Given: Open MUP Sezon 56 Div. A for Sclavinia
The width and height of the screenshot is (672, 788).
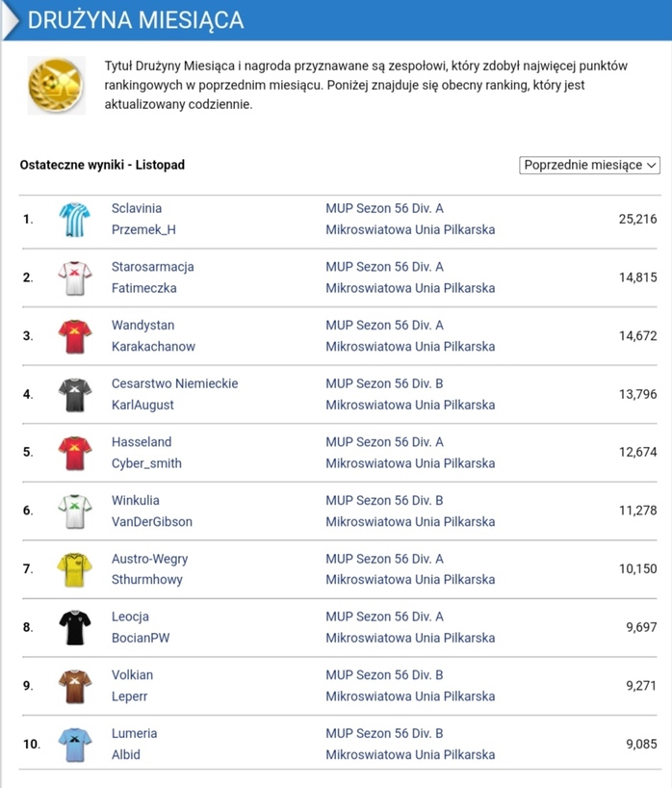Looking at the screenshot, I should click(385, 208).
